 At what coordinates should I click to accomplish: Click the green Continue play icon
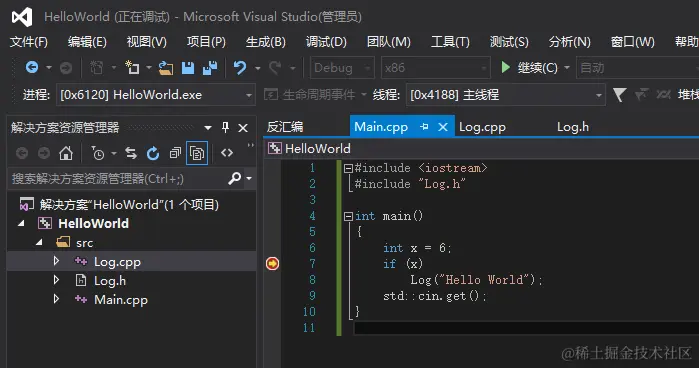[x=505, y=67]
